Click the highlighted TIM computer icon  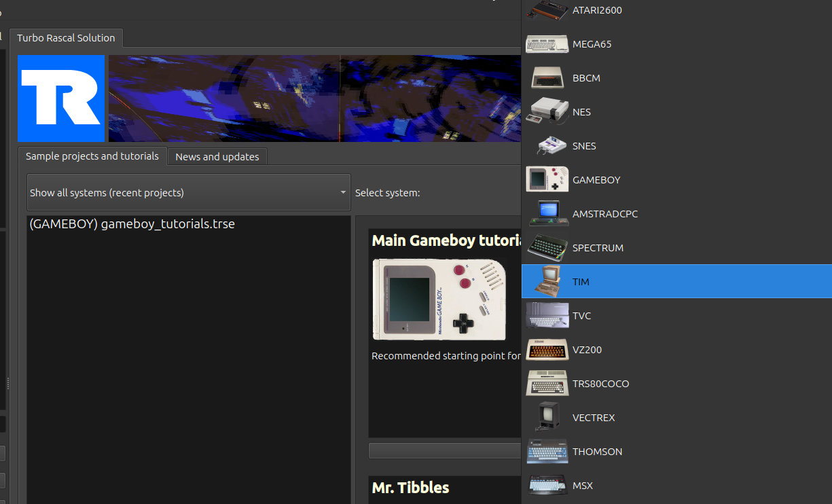tap(547, 281)
